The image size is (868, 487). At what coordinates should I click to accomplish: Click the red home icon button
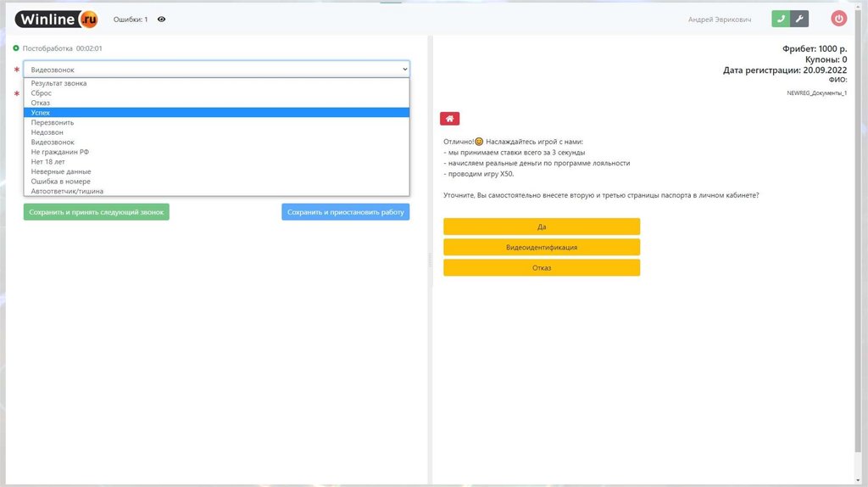coord(449,119)
